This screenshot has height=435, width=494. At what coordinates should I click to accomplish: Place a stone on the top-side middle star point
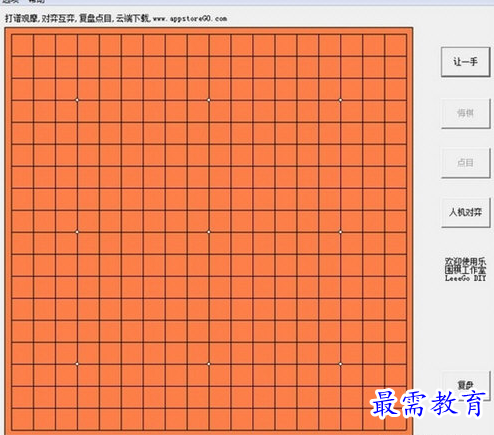(209, 100)
